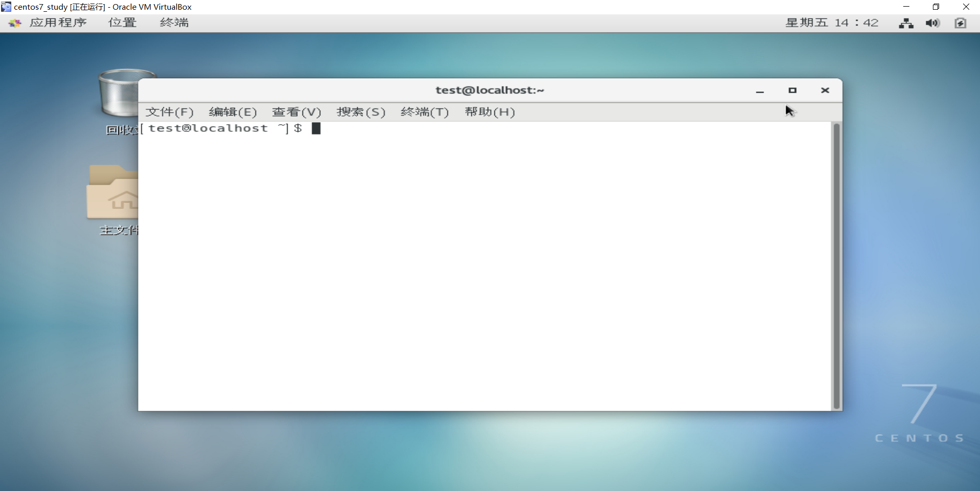This screenshot has height=491, width=980.
Task: Open the 查看(V) menu in terminal
Action: (x=296, y=112)
